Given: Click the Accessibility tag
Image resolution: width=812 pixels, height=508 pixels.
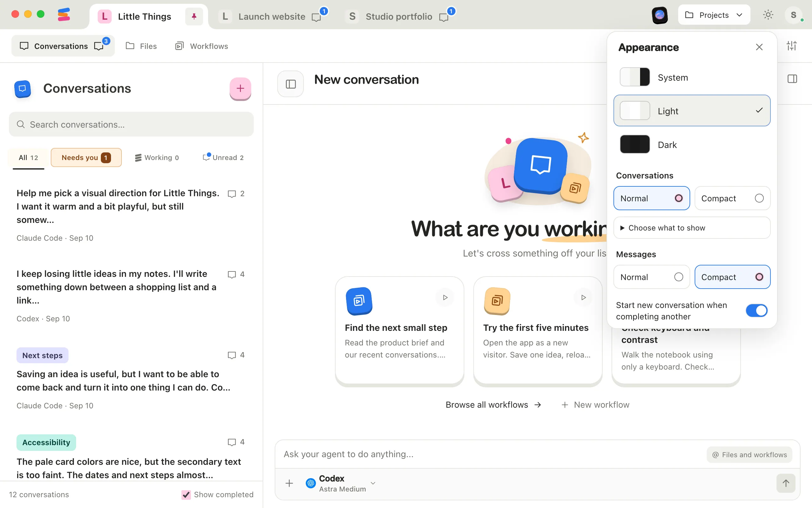Looking at the screenshot, I should (x=46, y=443).
